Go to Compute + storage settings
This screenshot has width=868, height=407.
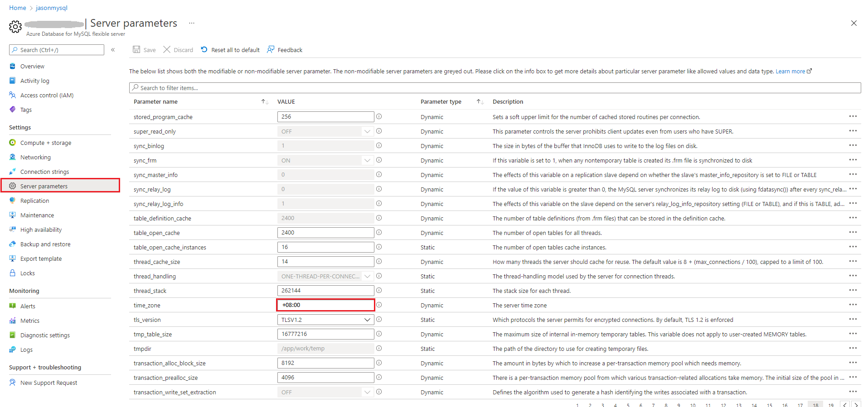[46, 143]
